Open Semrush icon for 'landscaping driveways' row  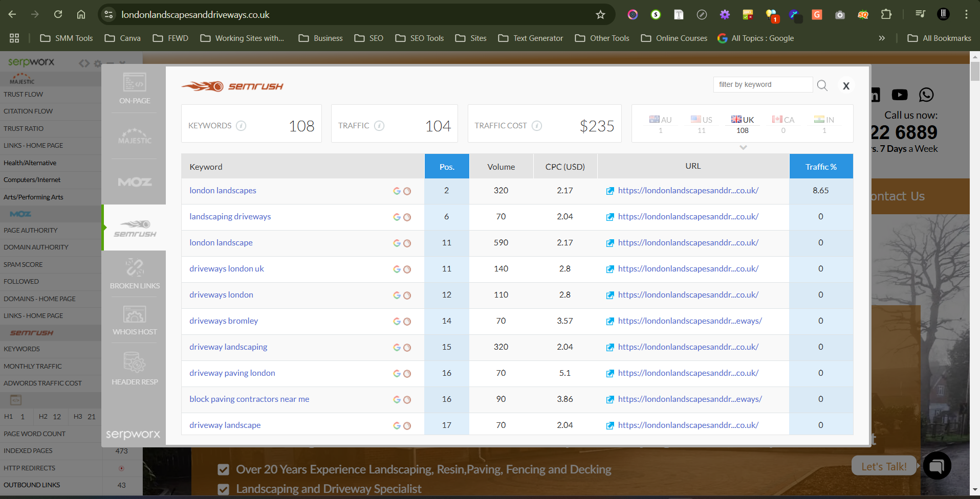(x=407, y=217)
